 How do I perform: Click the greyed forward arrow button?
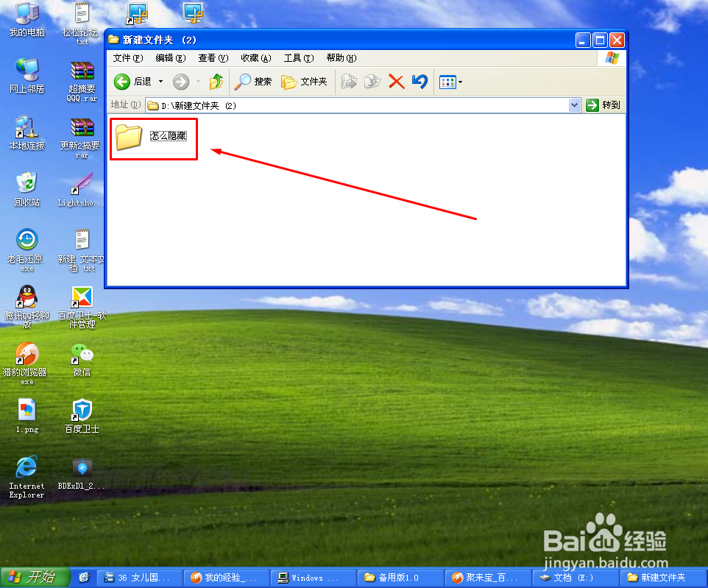[x=181, y=82]
